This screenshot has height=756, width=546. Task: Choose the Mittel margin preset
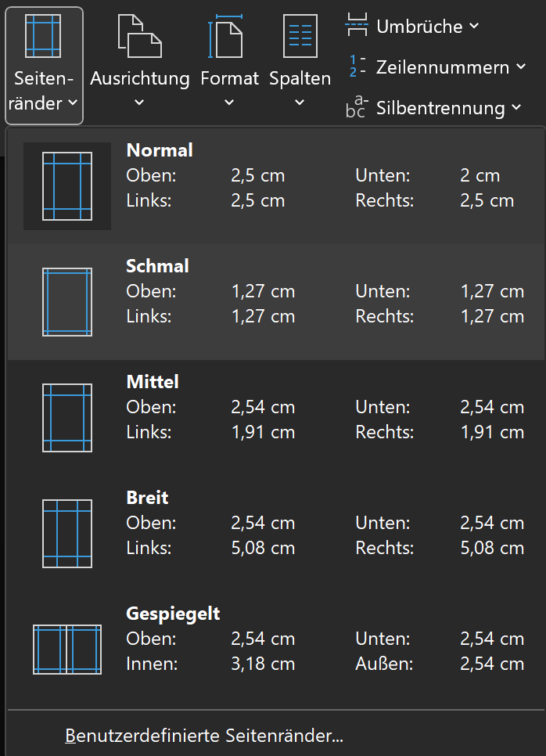(x=153, y=382)
